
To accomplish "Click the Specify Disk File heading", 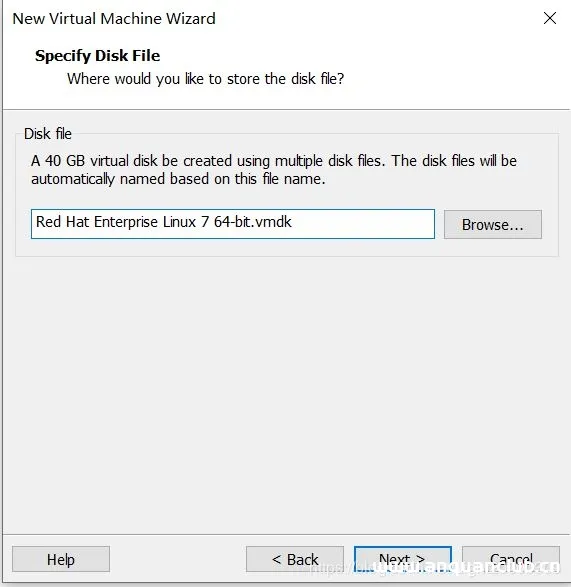I will click(x=98, y=56).
